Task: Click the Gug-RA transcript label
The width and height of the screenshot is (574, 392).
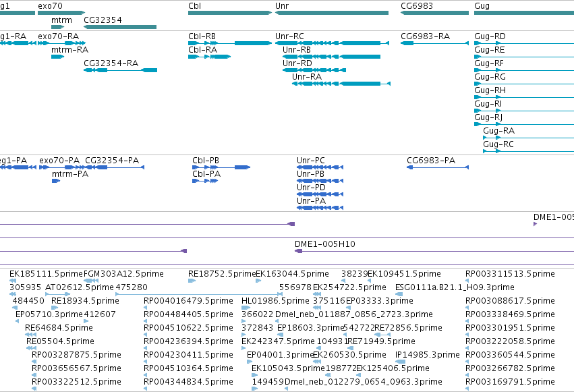Action: pyautogui.click(x=498, y=131)
